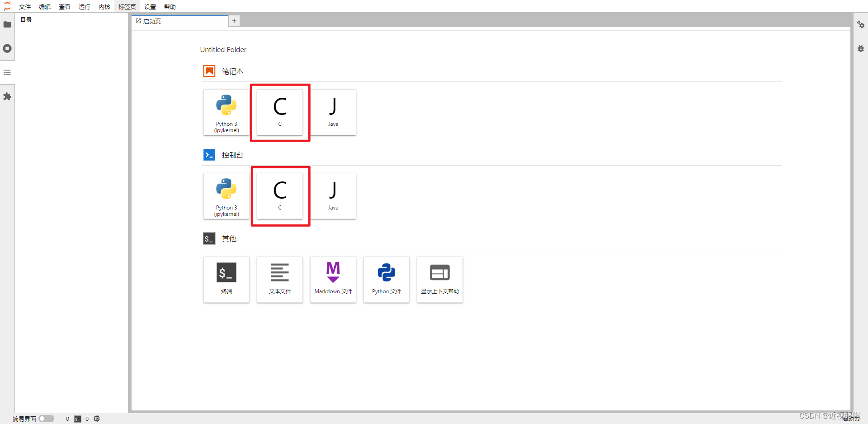Show the table of contents panel
868x424 pixels.
click(x=7, y=72)
